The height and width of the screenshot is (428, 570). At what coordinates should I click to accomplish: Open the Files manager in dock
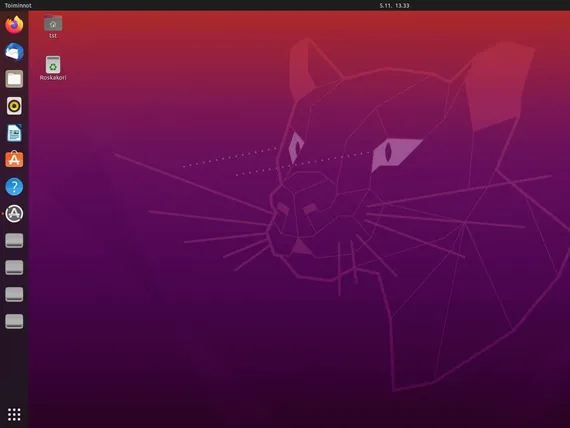click(x=14, y=79)
